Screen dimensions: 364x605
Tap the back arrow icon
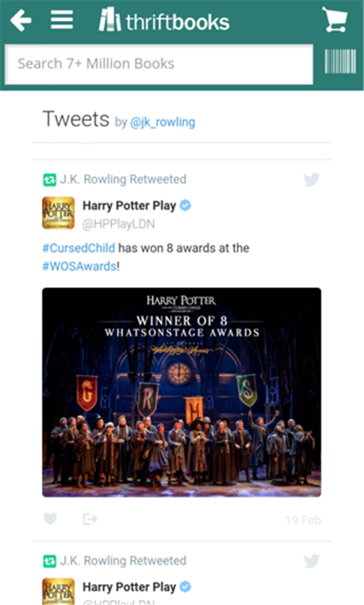point(21,20)
